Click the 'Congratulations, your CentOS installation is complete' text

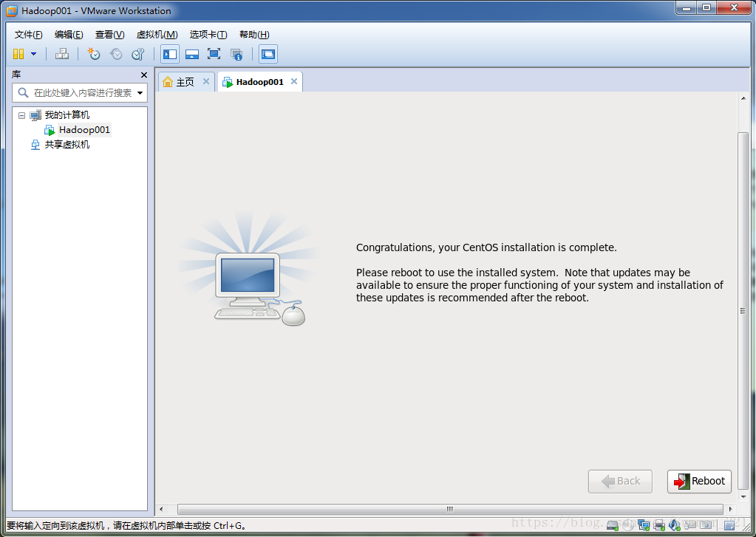coord(486,247)
